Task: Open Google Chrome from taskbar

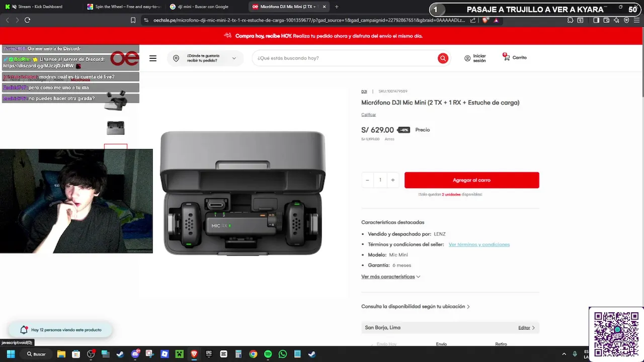Action: [253, 354]
